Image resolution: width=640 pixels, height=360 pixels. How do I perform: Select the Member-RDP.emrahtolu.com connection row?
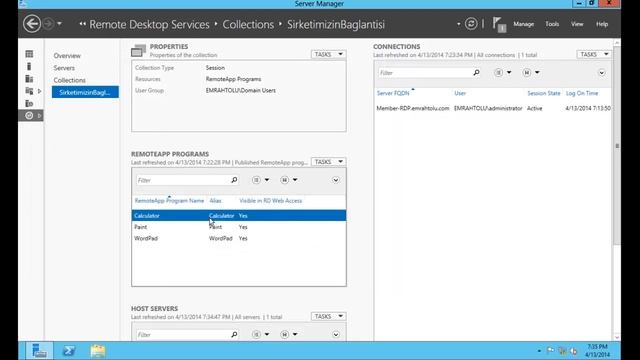[493, 108]
